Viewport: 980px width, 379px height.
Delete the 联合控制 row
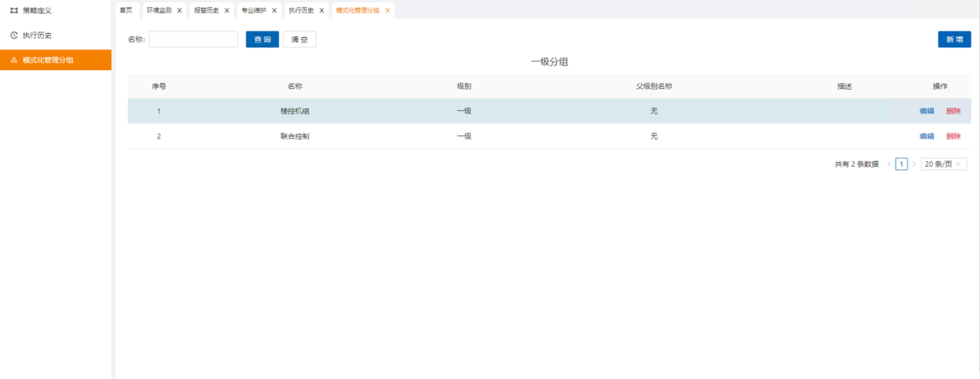[953, 137]
